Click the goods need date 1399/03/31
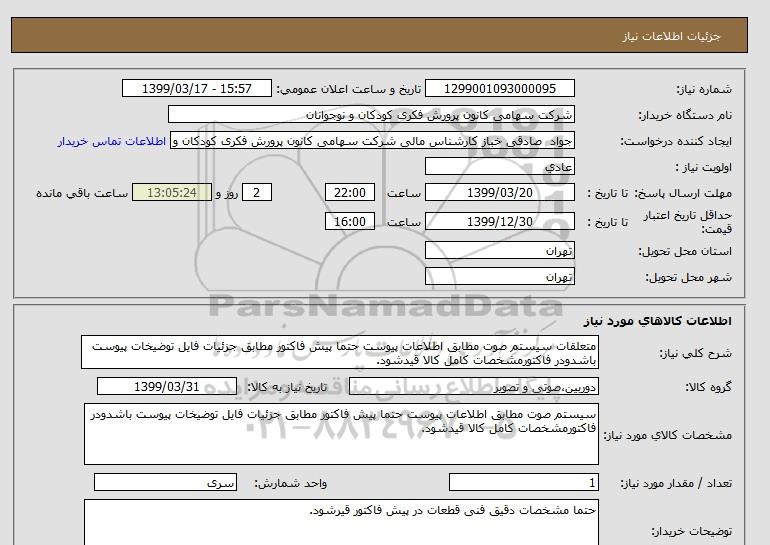 [167, 386]
